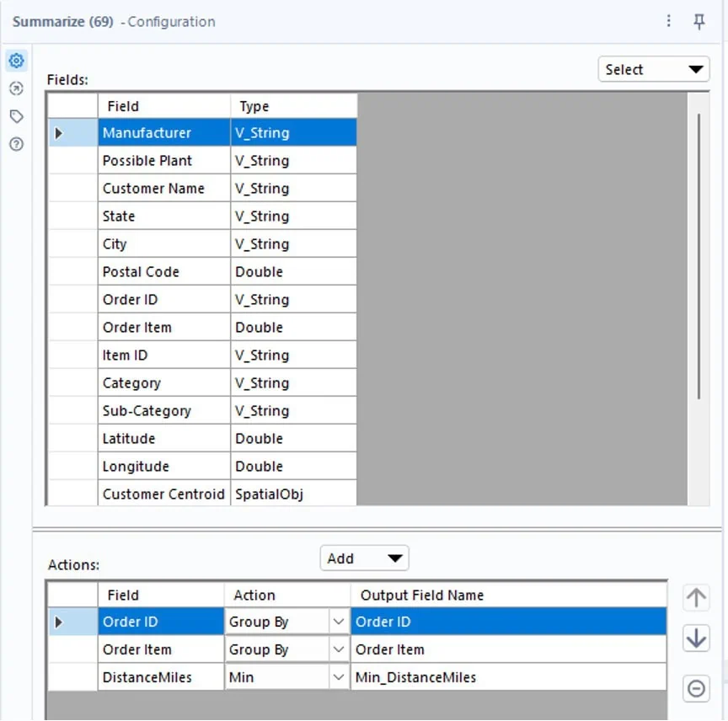Open the navigation arrow icon in sidebar

[16, 88]
